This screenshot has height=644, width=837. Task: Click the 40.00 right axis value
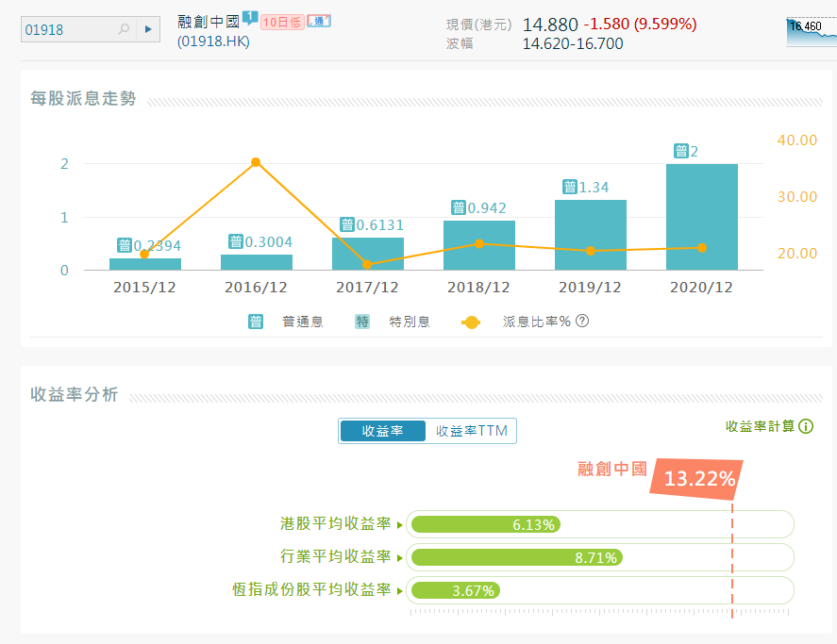coord(797,140)
